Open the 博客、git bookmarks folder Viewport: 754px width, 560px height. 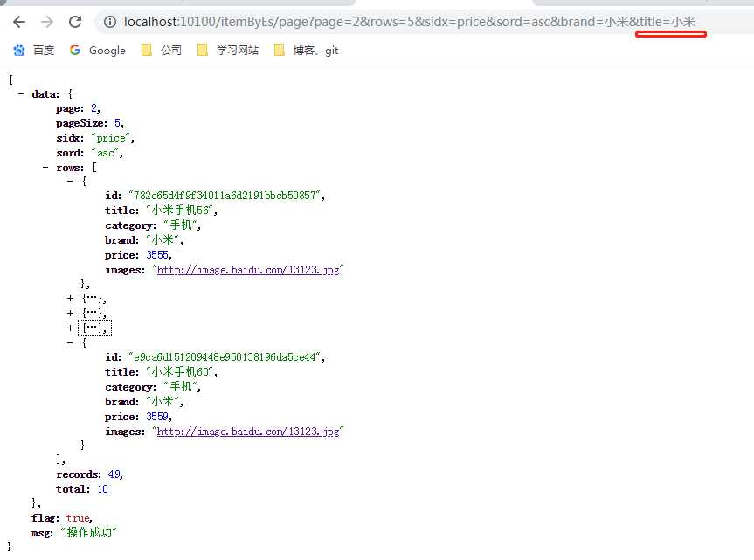(x=307, y=50)
